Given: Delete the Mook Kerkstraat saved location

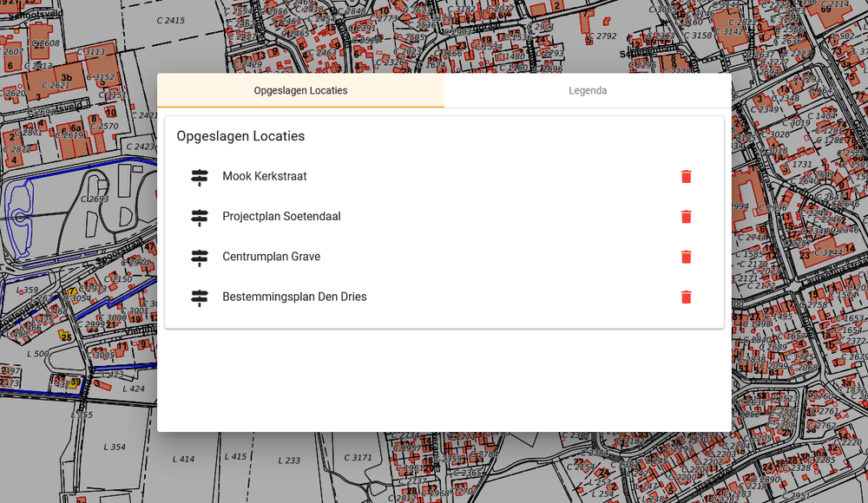Looking at the screenshot, I should 686,177.
